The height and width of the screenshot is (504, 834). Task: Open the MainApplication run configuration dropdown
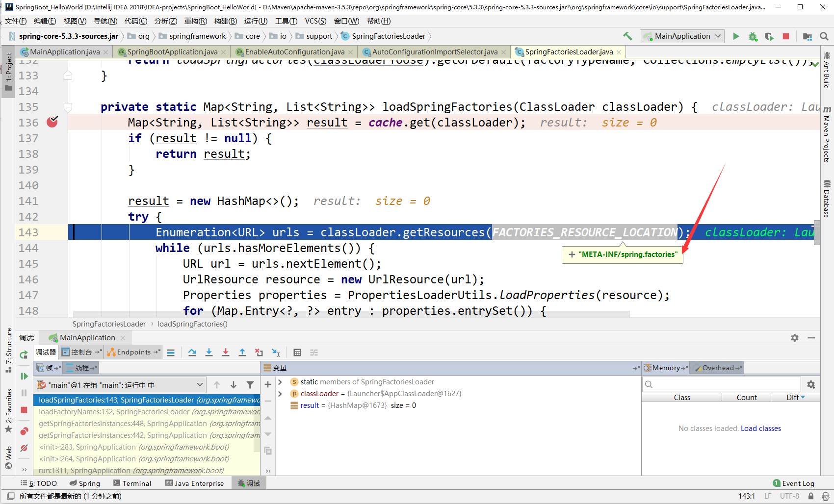point(682,36)
